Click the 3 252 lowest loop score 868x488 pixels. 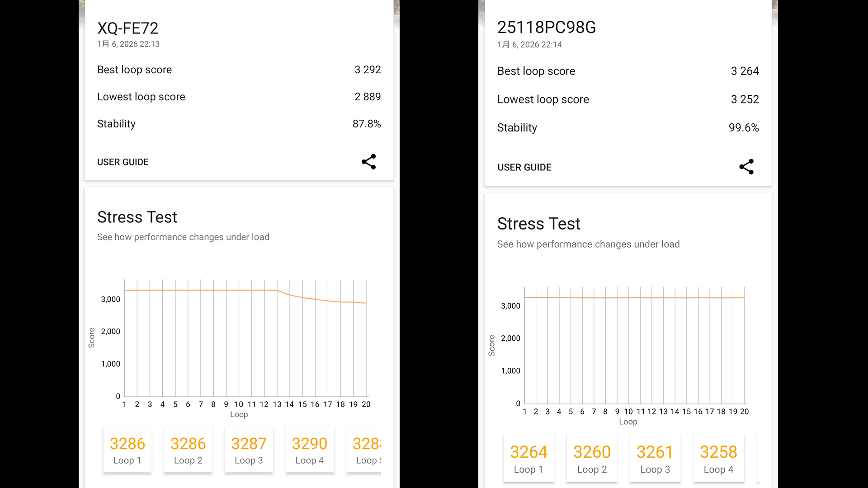tap(745, 99)
